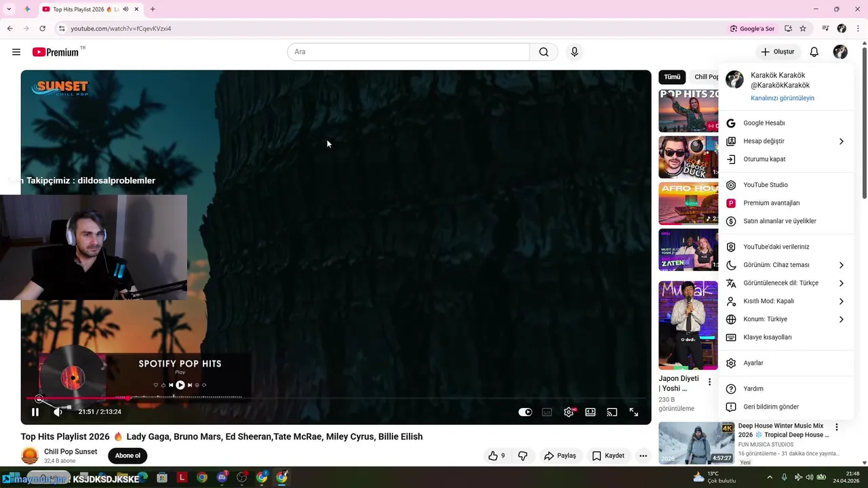Open the YouTube hamburger guide menu
The width and height of the screenshot is (868, 488).
[x=16, y=52]
